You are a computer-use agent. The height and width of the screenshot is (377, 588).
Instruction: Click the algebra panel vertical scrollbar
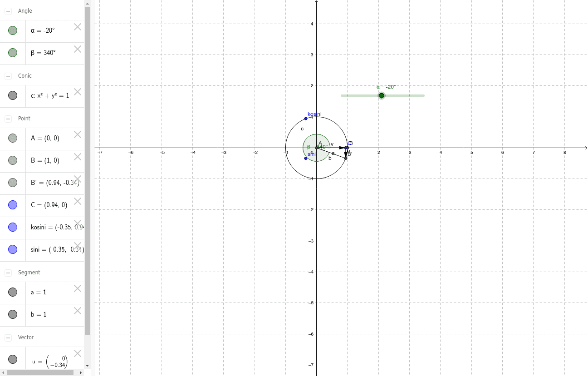[x=88, y=170]
